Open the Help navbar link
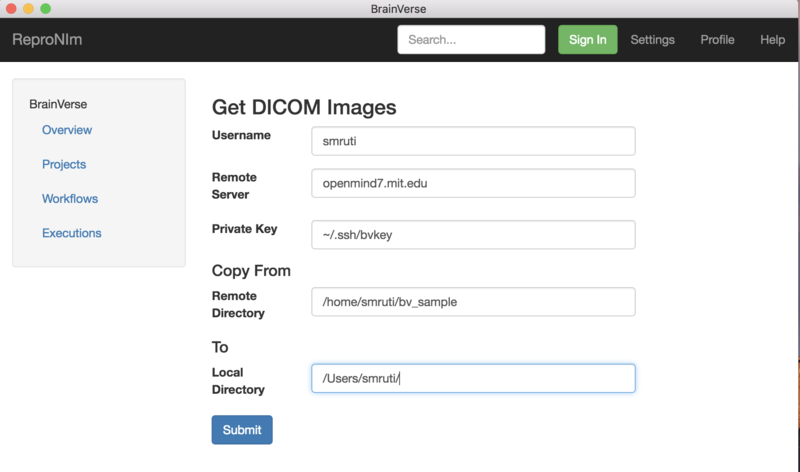The height and width of the screenshot is (472, 800). point(772,40)
